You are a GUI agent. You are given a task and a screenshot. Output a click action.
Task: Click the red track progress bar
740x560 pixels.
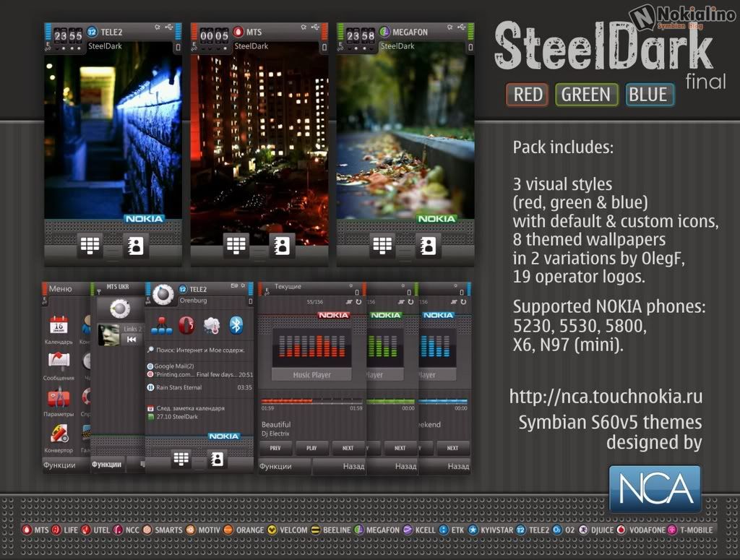point(312,401)
